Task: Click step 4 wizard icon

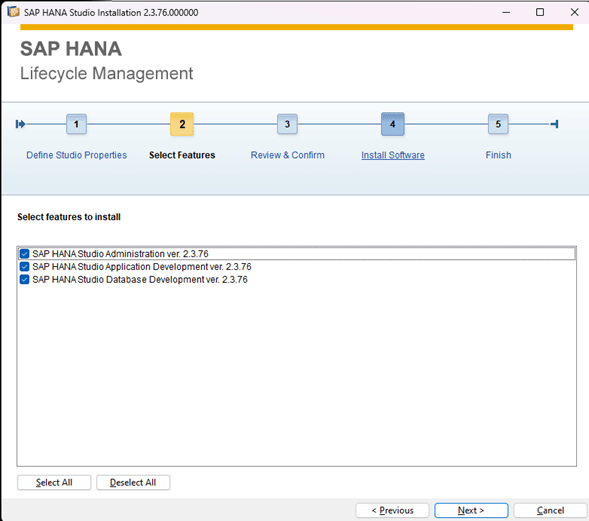Action: [x=393, y=124]
